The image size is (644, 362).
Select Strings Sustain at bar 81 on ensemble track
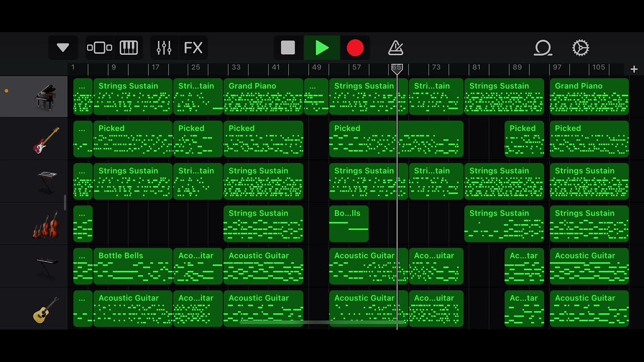pyautogui.click(x=504, y=224)
